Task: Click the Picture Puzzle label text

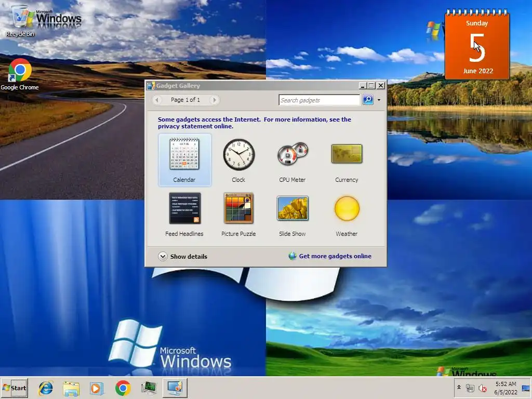Action: pyautogui.click(x=238, y=234)
